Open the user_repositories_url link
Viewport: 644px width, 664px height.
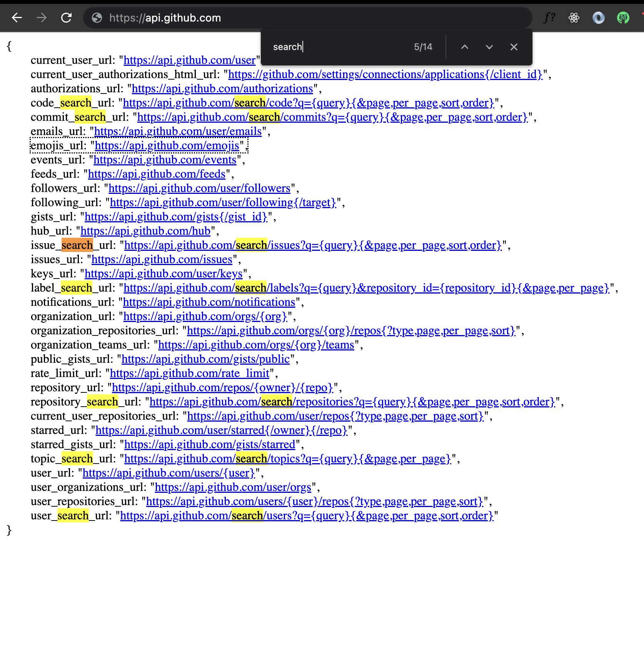[315, 502]
